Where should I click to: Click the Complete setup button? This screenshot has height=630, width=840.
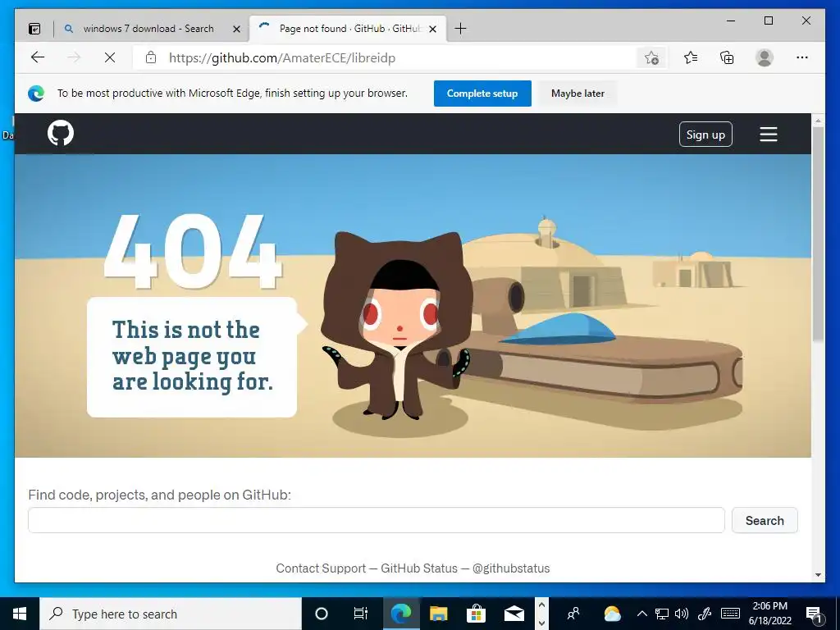[x=482, y=94]
